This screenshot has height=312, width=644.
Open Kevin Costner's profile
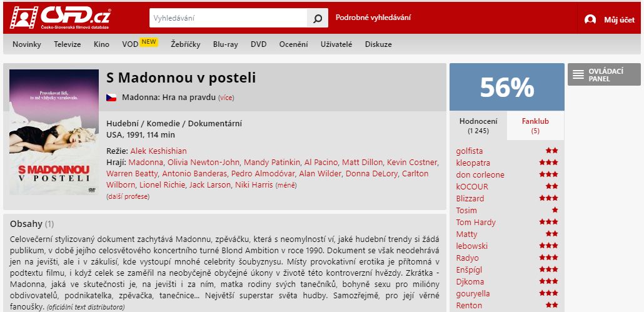pyautogui.click(x=413, y=162)
